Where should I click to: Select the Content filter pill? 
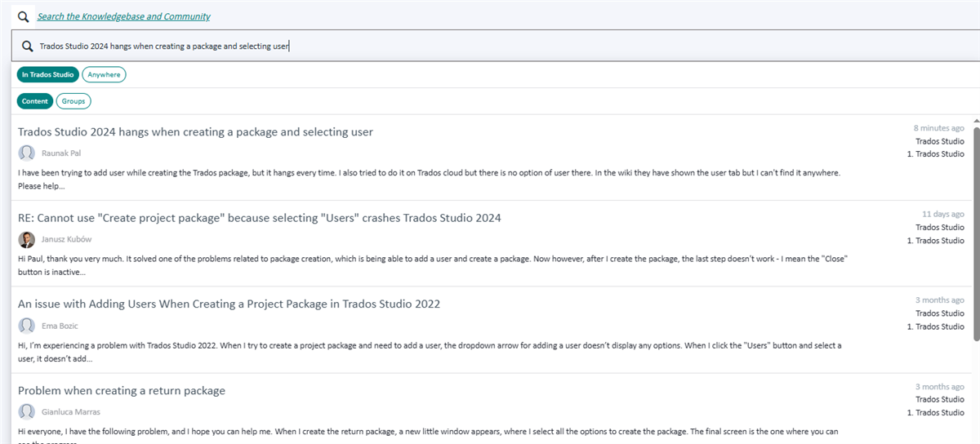click(x=35, y=101)
